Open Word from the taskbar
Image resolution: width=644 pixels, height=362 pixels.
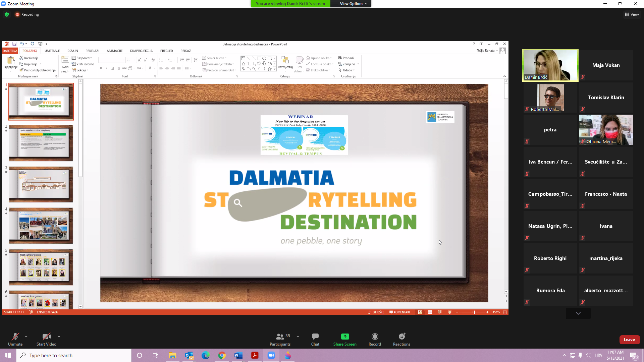pos(238,355)
